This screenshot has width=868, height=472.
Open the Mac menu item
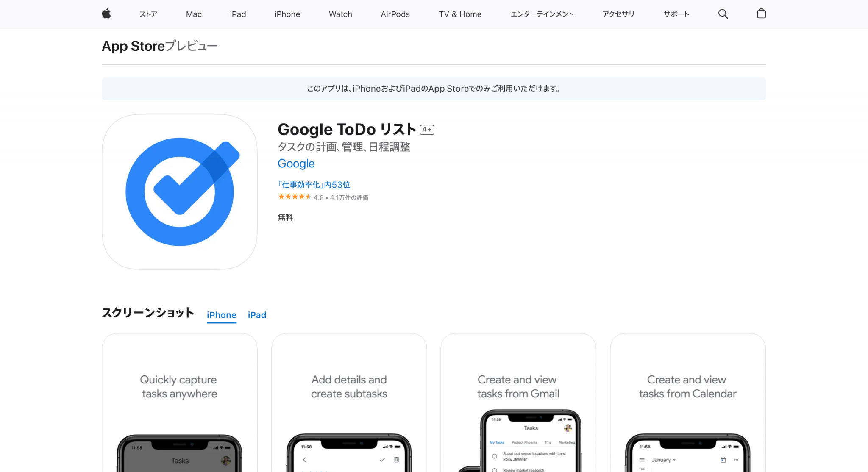coord(194,14)
